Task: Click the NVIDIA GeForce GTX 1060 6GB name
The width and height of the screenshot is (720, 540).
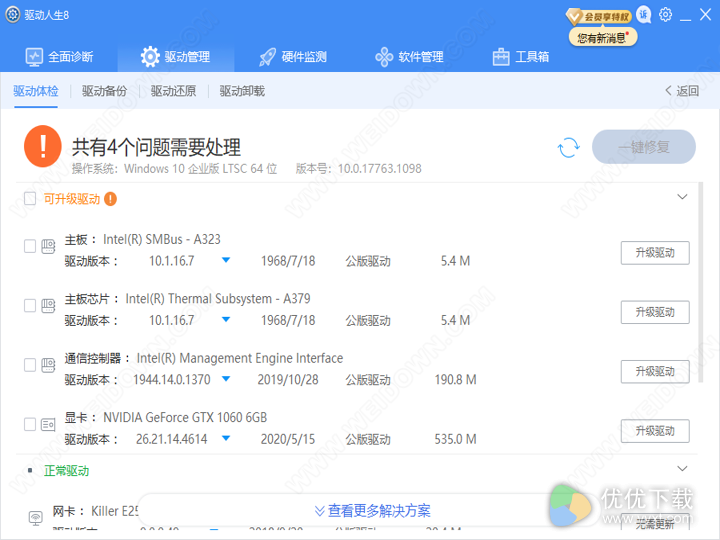Action: (x=185, y=417)
